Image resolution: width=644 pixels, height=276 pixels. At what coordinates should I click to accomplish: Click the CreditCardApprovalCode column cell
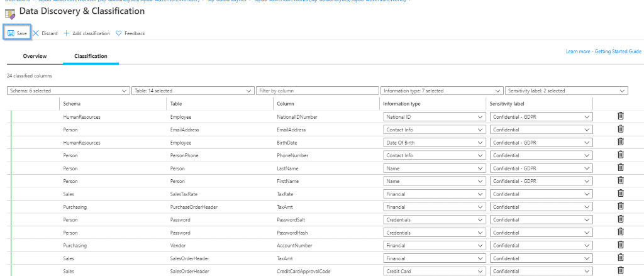pos(304,272)
